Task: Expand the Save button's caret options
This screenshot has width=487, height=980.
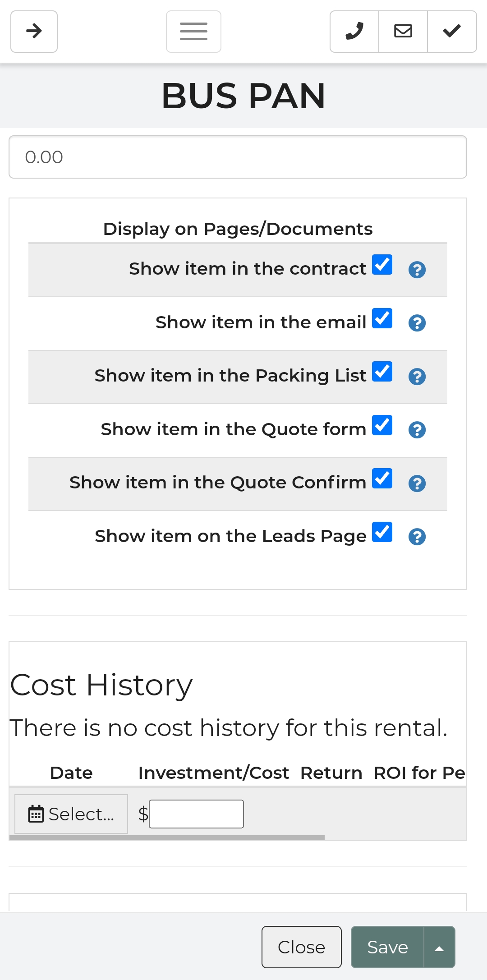Action: (439, 947)
